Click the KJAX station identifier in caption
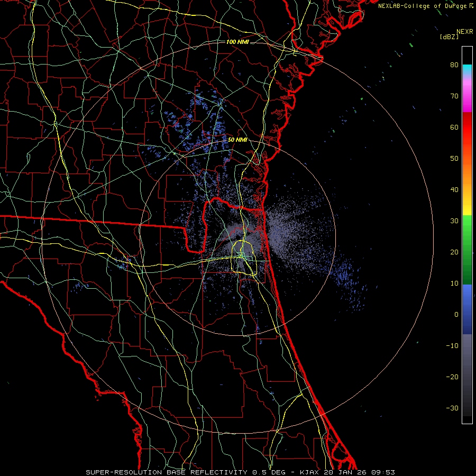 tap(310, 472)
